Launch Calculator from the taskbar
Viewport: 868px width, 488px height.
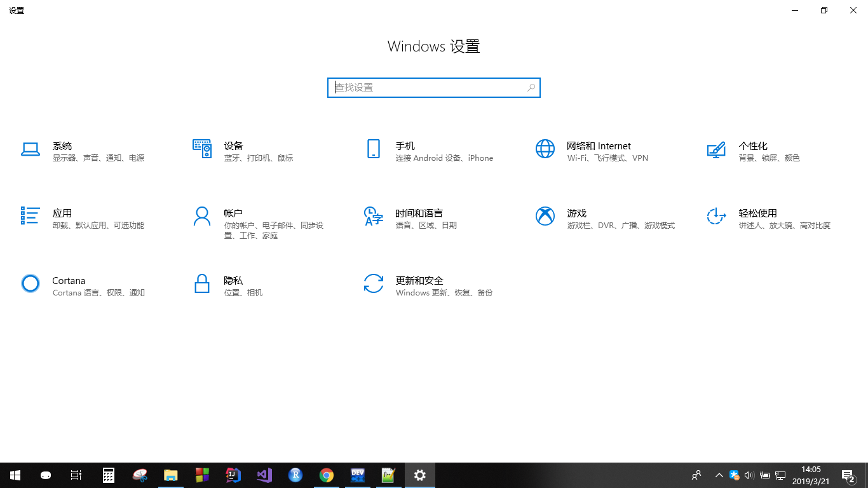tap(109, 475)
